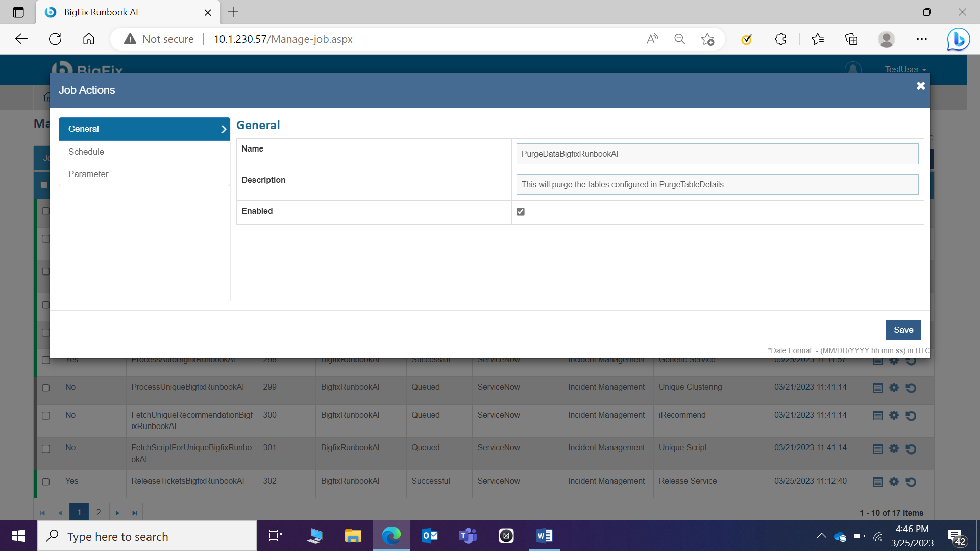Select ProcessUniqueBigfixRunbookAI row checkbox
The image size is (980, 551).
(46, 388)
